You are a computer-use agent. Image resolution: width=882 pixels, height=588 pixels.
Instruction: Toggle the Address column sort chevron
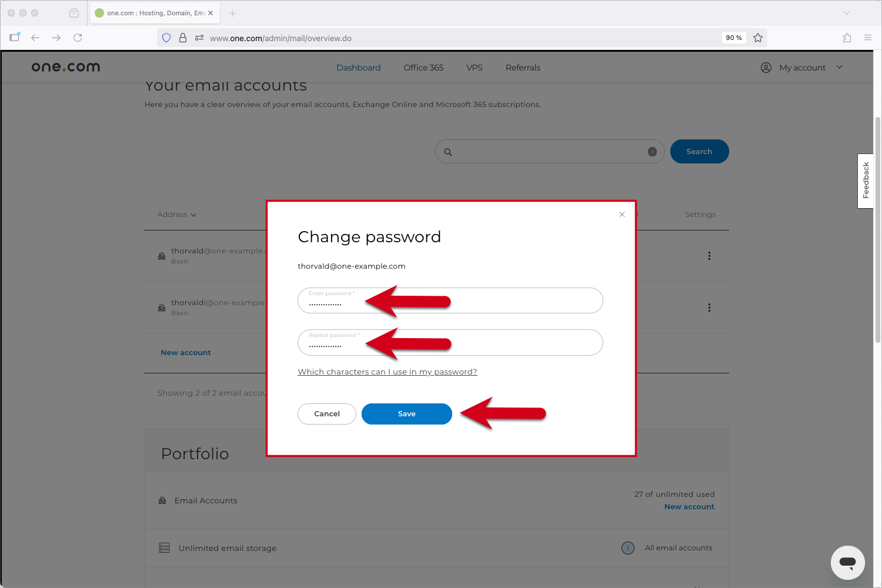(194, 215)
